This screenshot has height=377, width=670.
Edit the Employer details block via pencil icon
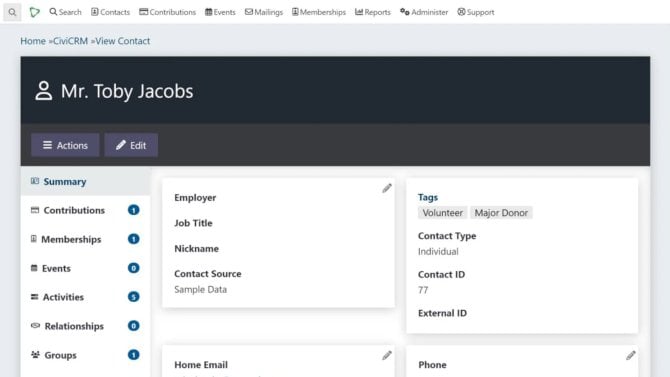[387, 188]
